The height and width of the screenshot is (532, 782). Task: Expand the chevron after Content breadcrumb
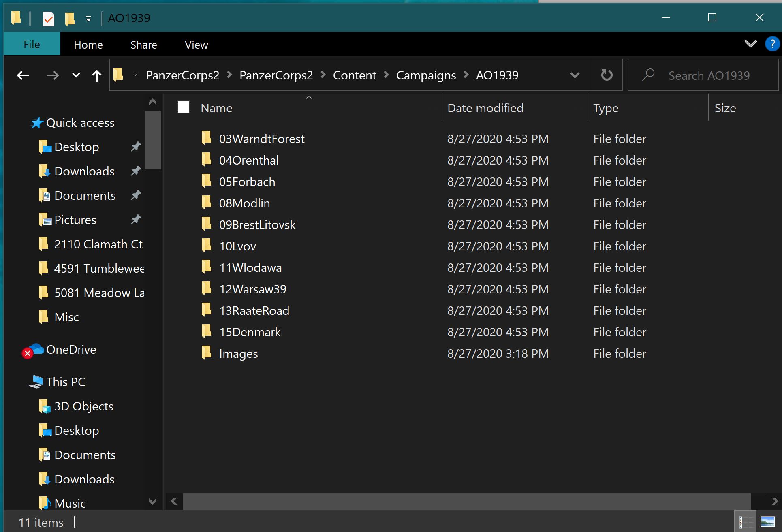pos(386,75)
